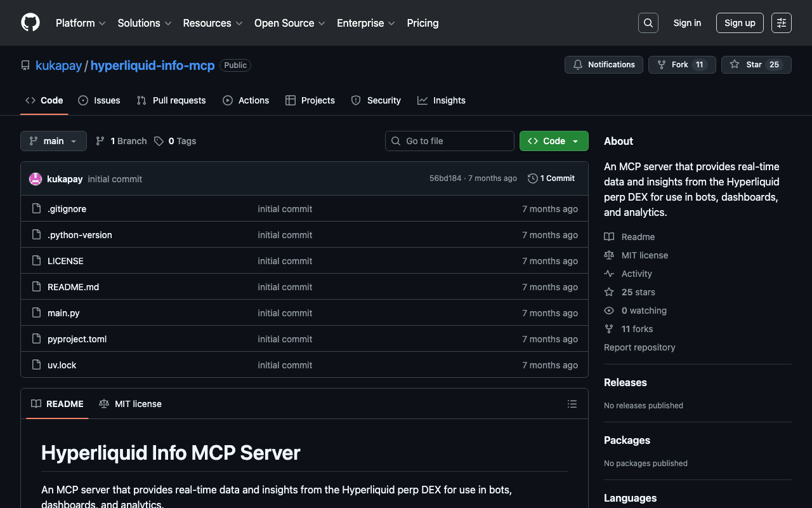This screenshot has height=508, width=812.
Task: Open the MIT license tab
Action: coord(131,404)
